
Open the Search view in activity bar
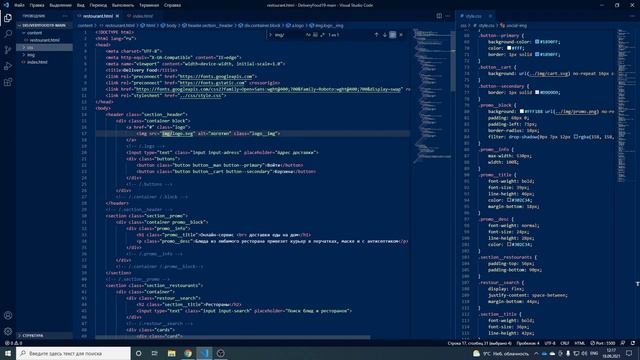point(8,34)
